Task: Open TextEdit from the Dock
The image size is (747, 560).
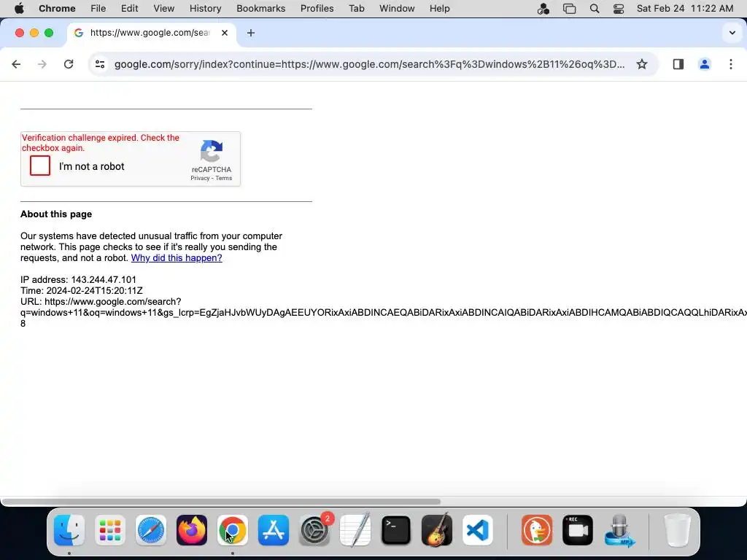Action: pyautogui.click(x=355, y=530)
